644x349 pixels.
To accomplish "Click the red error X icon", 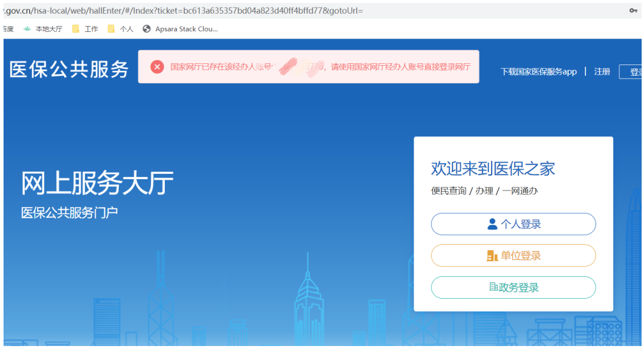I will coord(157,67).
